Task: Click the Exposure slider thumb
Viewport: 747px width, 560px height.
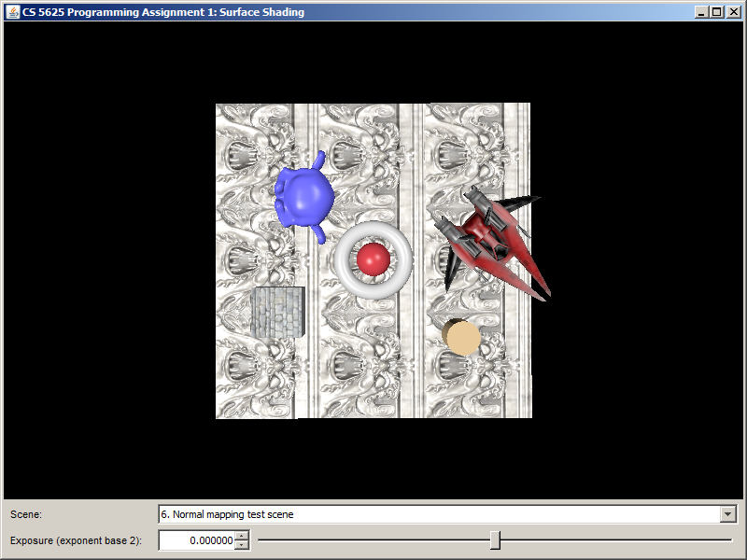Action: [x=495, y=539]
